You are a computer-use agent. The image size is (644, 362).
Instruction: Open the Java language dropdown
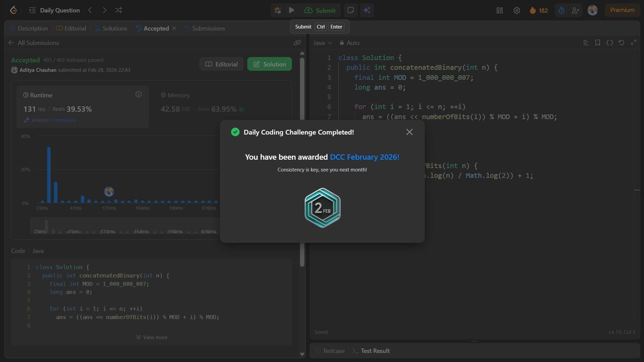pyautogui.click(x=323, y=43)
